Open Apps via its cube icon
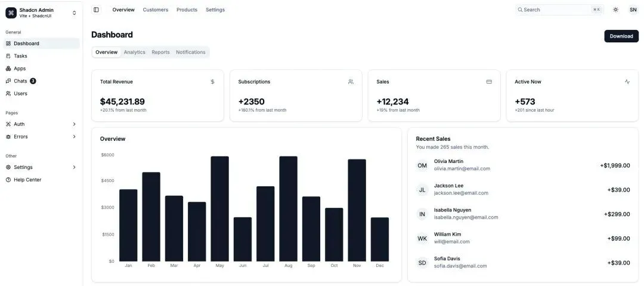The height and width of the screenshot is (286, 644). point(8,68)
